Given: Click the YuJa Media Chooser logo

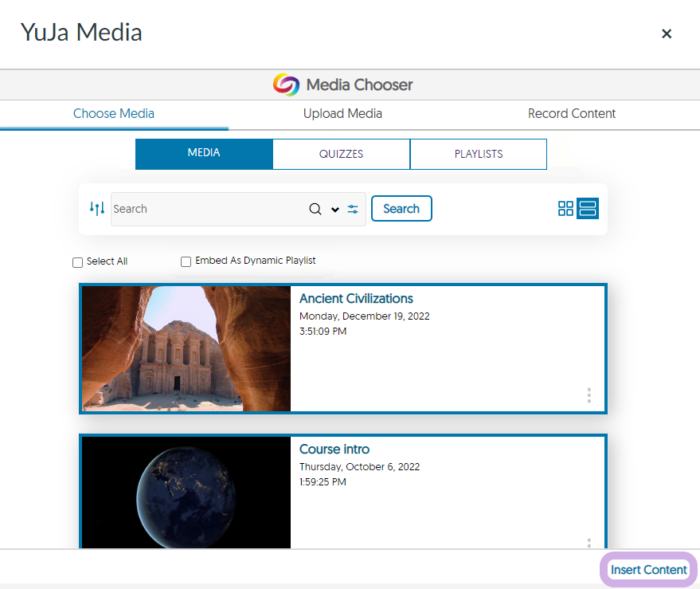Looking at the screenshot, I should point(286,84).
